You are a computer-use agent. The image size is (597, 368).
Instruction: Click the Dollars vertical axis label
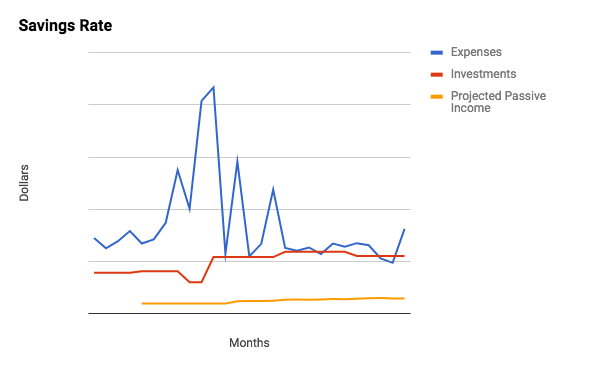click(24, 183)
